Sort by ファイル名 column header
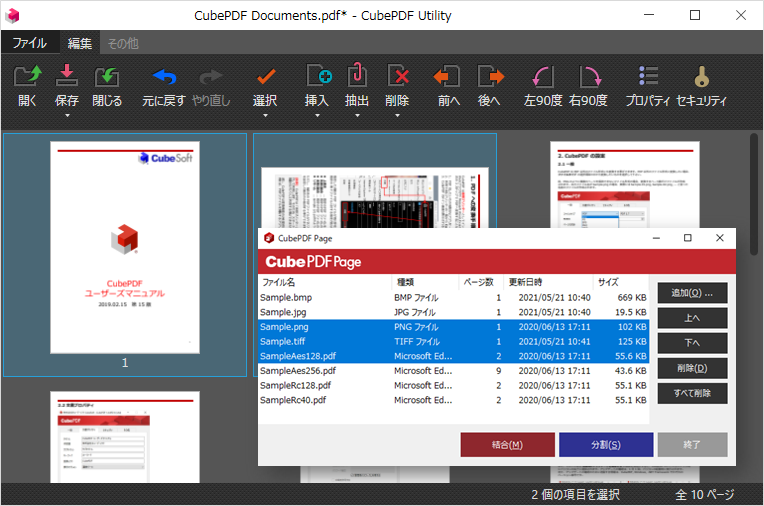This screenshot has height=506, width=764. [x=325, y=282]
